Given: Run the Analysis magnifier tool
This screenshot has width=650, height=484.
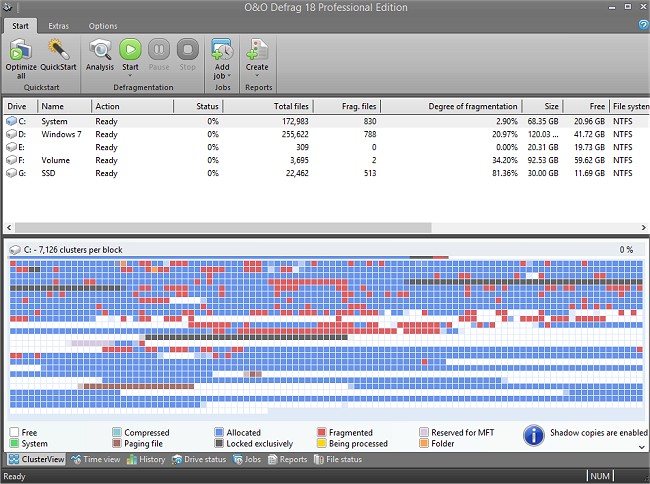Looking at the screenshot, I should pos(100,50).
